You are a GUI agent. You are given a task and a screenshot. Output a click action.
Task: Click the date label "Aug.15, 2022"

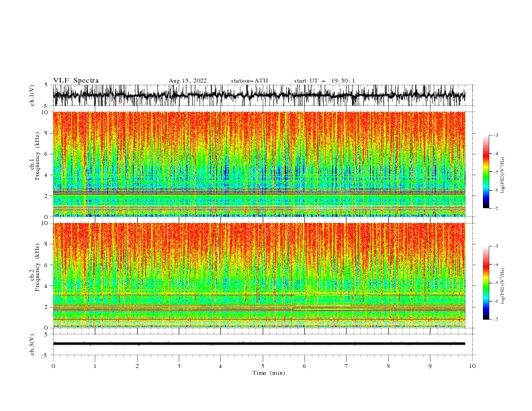tap(187, 81)
